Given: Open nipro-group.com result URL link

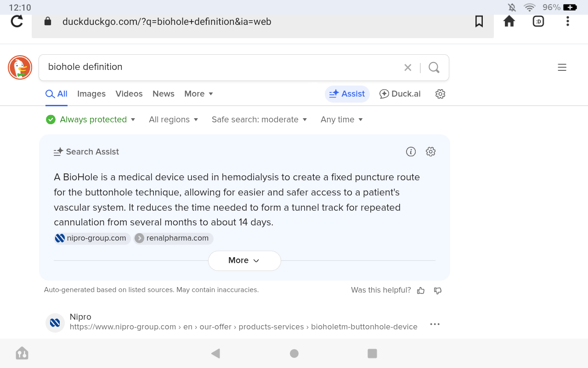Looking at the screenshot, I should click(243, 327).
